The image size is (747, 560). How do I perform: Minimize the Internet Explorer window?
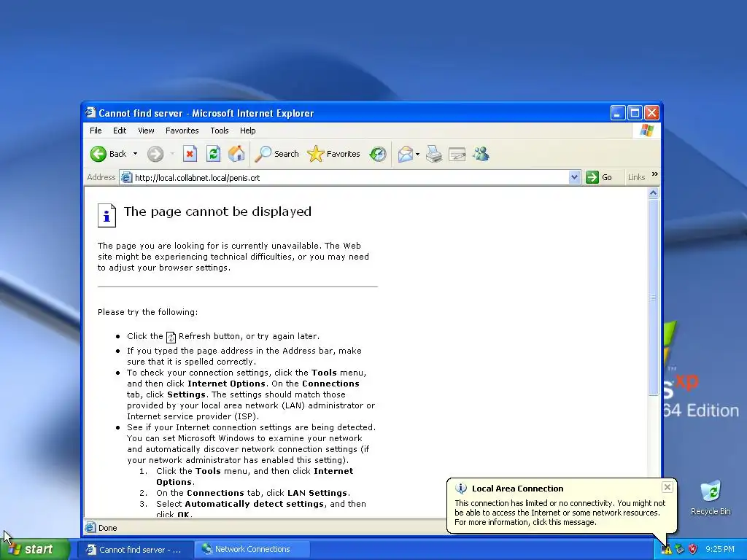(x=617, y=113)
